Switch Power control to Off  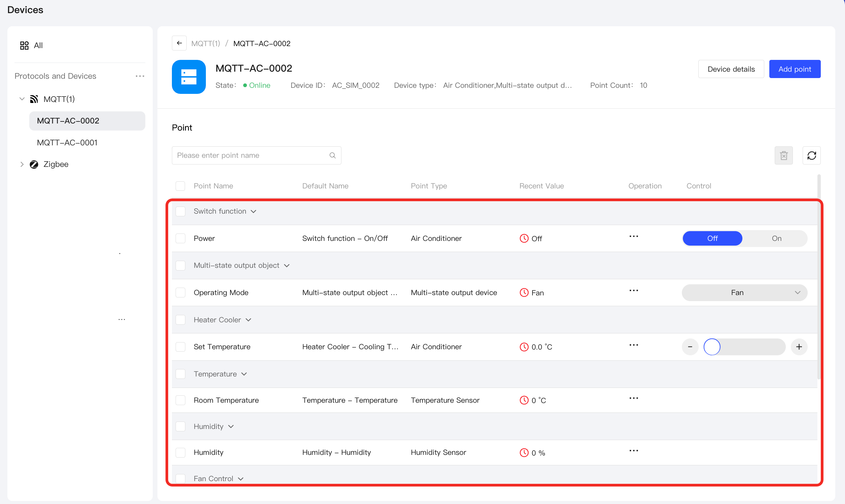pos(712,239)
